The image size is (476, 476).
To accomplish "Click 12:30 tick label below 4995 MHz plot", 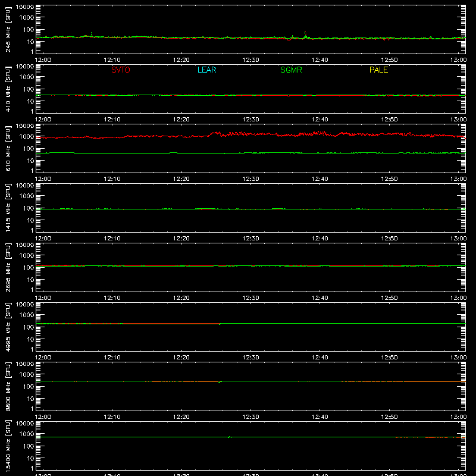I will point(250,358).
